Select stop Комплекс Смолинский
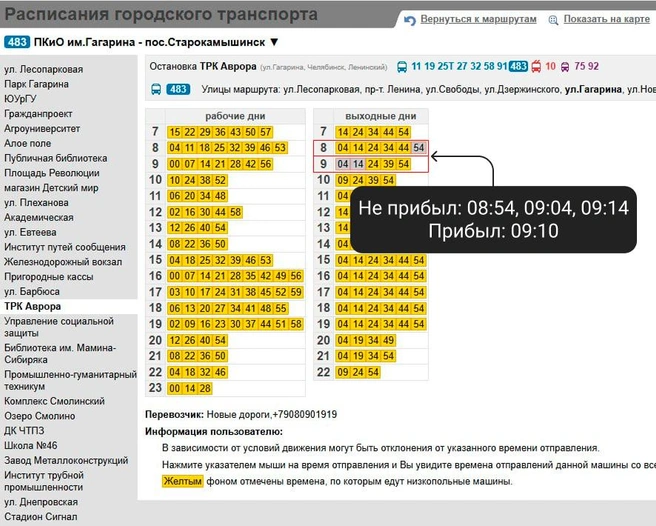 point(54,401)
